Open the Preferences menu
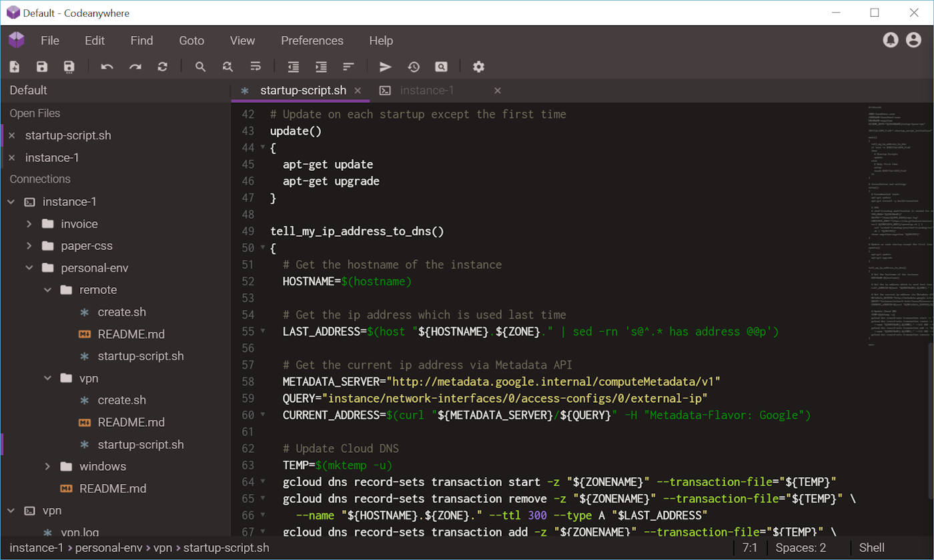The width and height of the screenshot is (934, 560). pyautogui.click(x=312, y=41)
